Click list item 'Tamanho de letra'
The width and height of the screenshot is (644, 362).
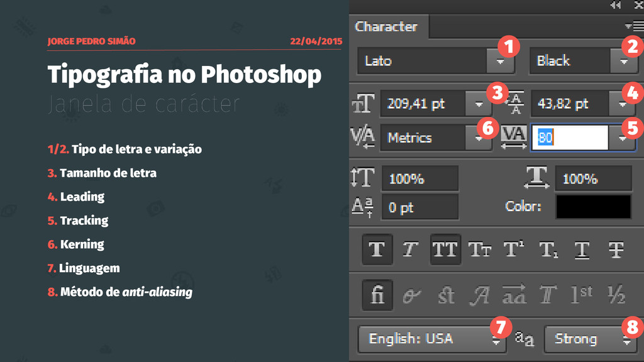click(x=108, y=173)
